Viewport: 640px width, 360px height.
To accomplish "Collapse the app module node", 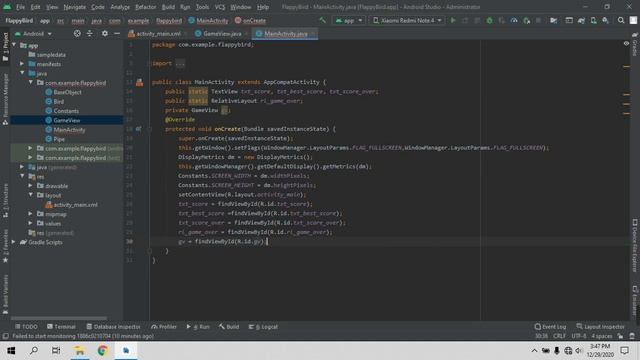I will [15, 45].
